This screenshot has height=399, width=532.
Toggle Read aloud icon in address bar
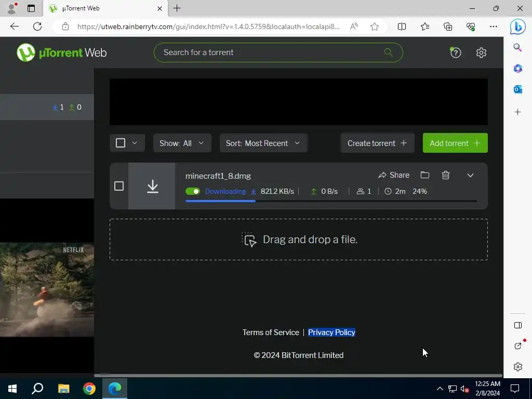click(354, 26)
